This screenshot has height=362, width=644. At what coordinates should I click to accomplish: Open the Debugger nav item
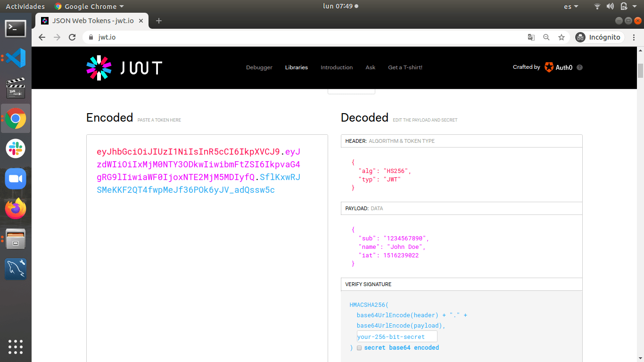[x=259, y=67]
